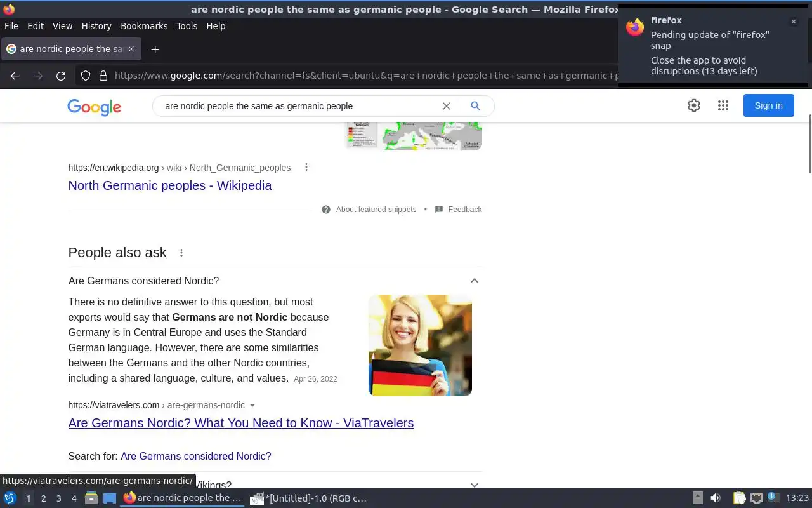Click the magnifying glass search button

tap(475, 106)
